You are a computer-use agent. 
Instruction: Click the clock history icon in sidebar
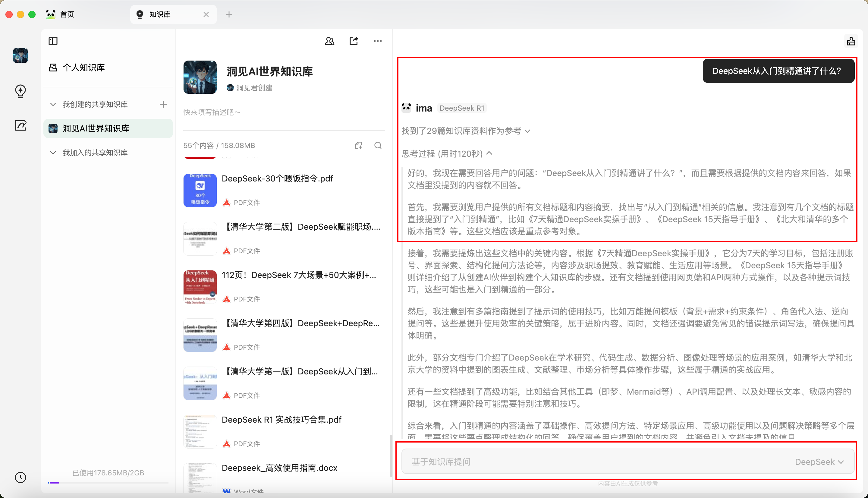pyautogui.click(x=20, y=478)
